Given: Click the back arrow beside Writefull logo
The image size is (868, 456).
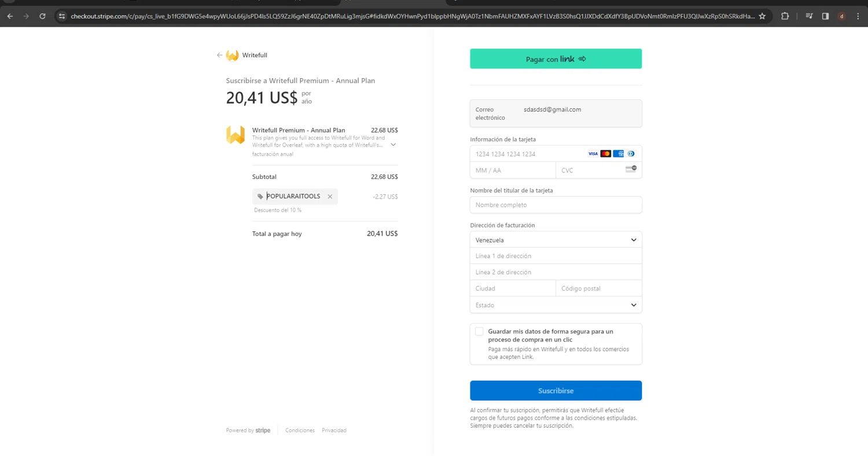Looking at the screenshot, I should (x=219, y=56).
